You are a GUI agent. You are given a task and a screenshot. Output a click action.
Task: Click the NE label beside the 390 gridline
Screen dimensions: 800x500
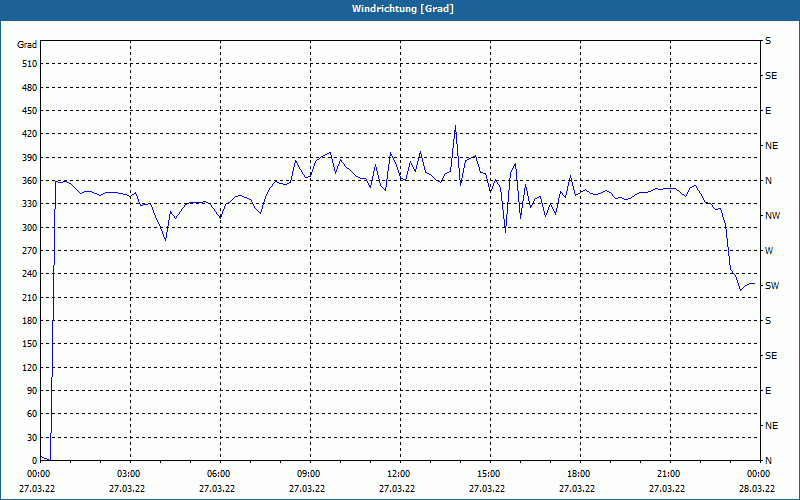click(771, 146)
